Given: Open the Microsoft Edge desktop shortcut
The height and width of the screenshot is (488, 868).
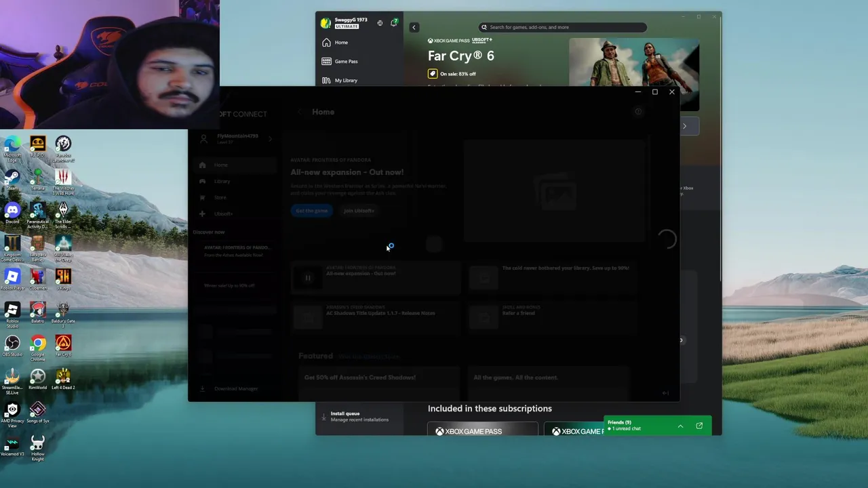Looking at the screenshot, I should pos(12,148).
